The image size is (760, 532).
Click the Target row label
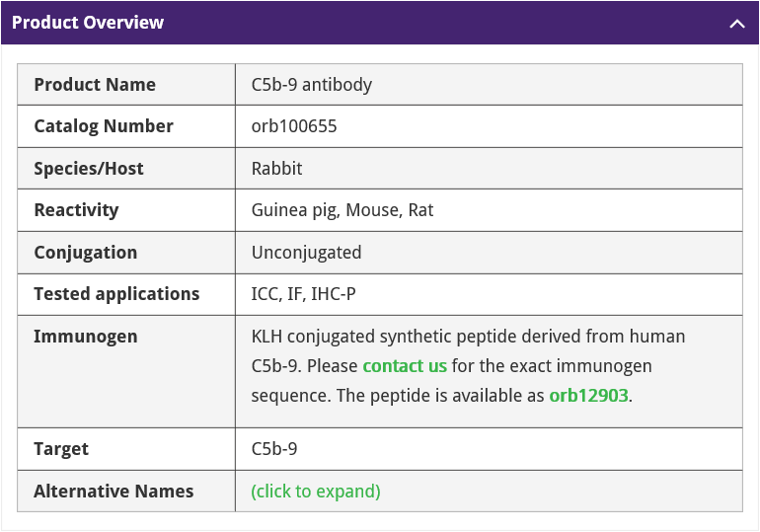coord(61,449)
